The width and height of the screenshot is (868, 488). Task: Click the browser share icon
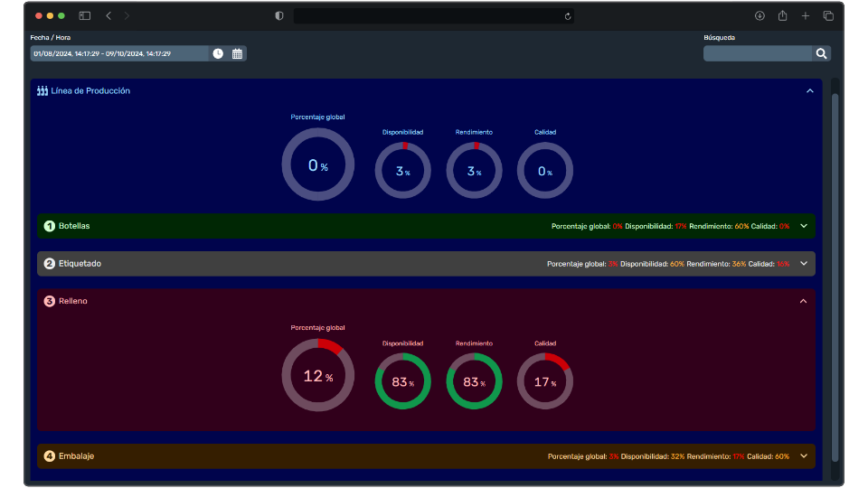click(x=783, y=16)
